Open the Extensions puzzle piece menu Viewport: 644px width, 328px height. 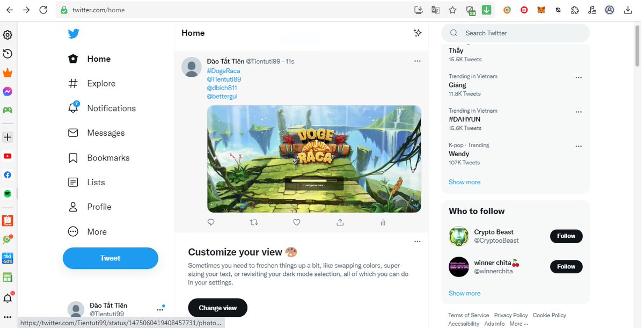click(575, 10)
